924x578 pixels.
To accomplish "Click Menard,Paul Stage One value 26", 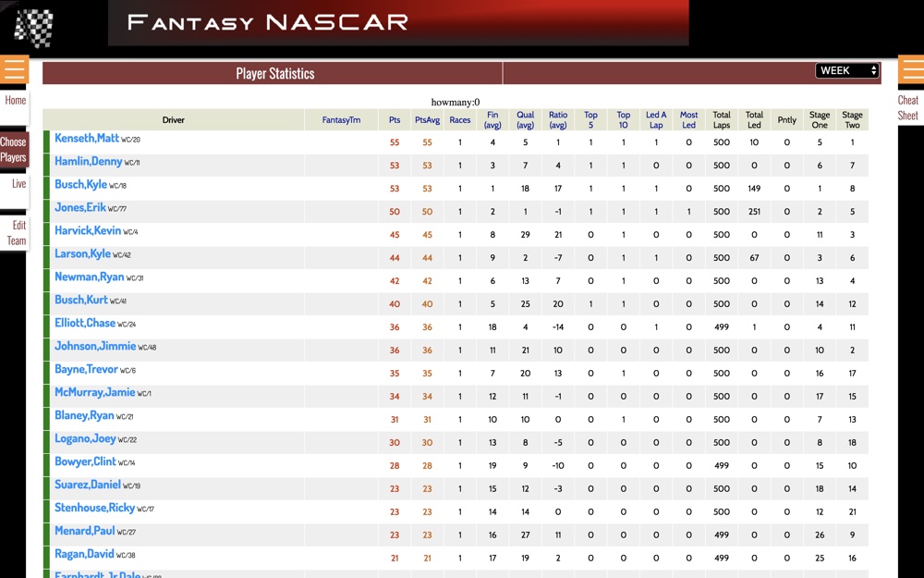I will pos(820,535).
